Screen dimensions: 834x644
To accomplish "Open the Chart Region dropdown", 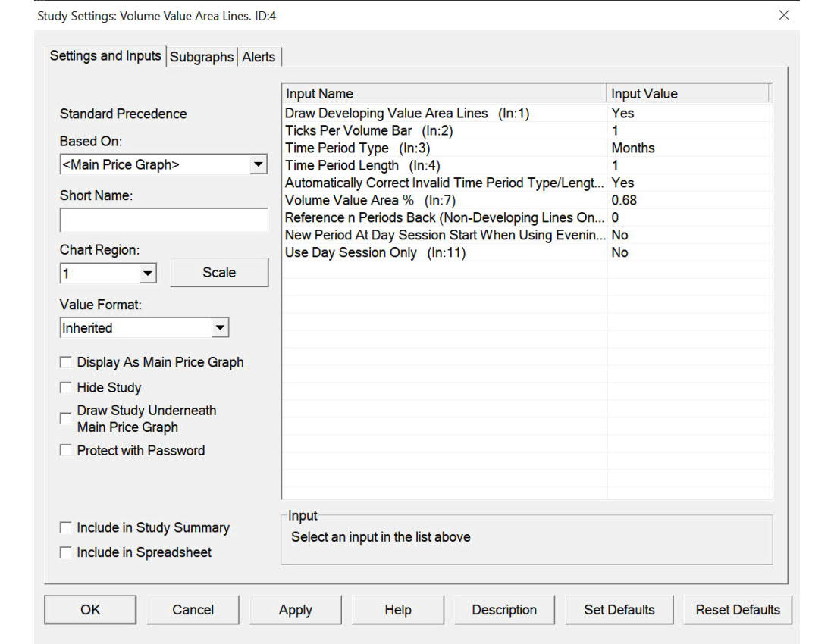I will pyautogui.click(x=148, y=274).
